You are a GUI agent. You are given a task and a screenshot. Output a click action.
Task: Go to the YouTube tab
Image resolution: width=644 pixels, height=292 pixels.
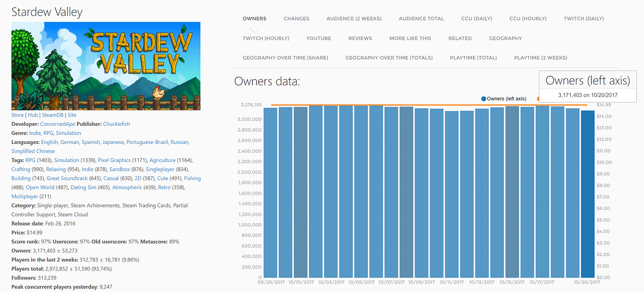pos(318,38)
